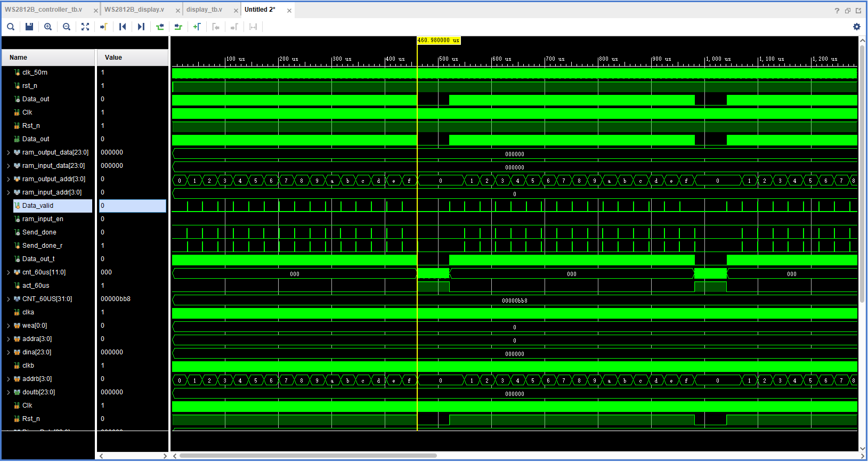The height and width of the screenshot is (462, 868).
Task: Expand the cnt_60us[11:0] bus
Action: tap(9, 272)
